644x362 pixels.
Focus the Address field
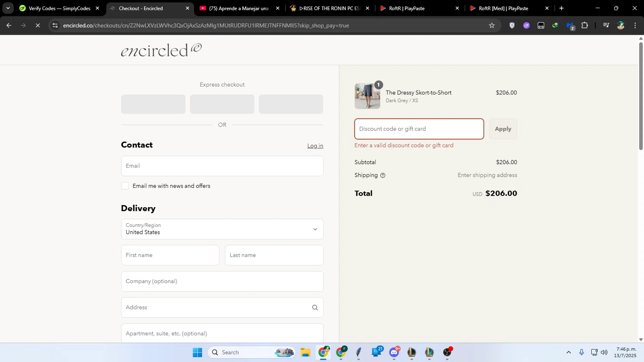tap(222, 308)
